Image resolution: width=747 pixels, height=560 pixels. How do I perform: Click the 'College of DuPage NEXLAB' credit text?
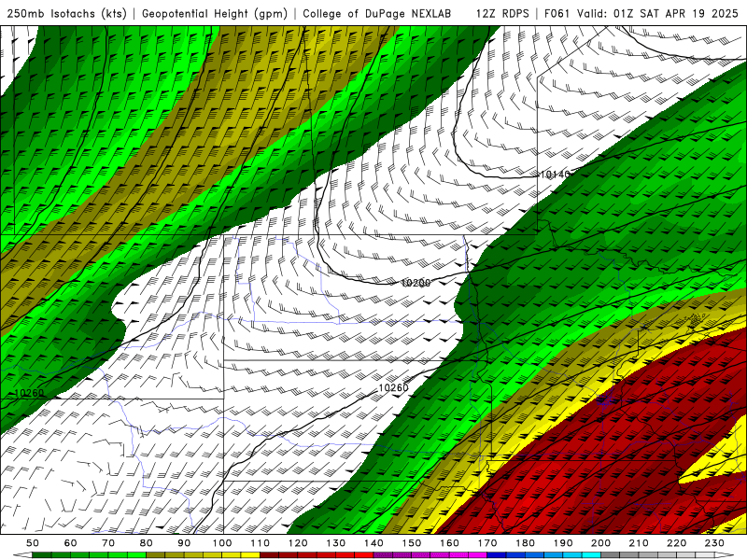coord(377,13)
